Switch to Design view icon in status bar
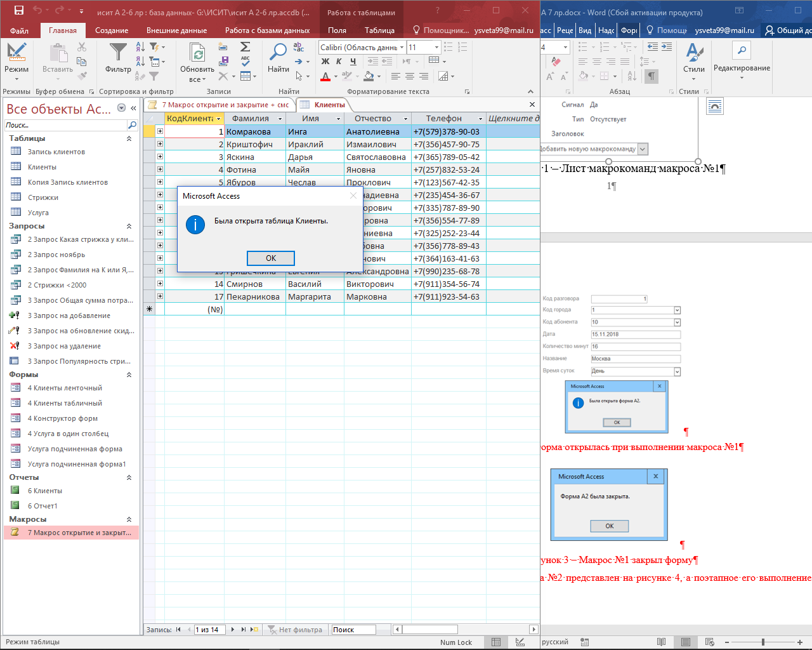Screen dimensions: 812x650 [x=520, y=642]
